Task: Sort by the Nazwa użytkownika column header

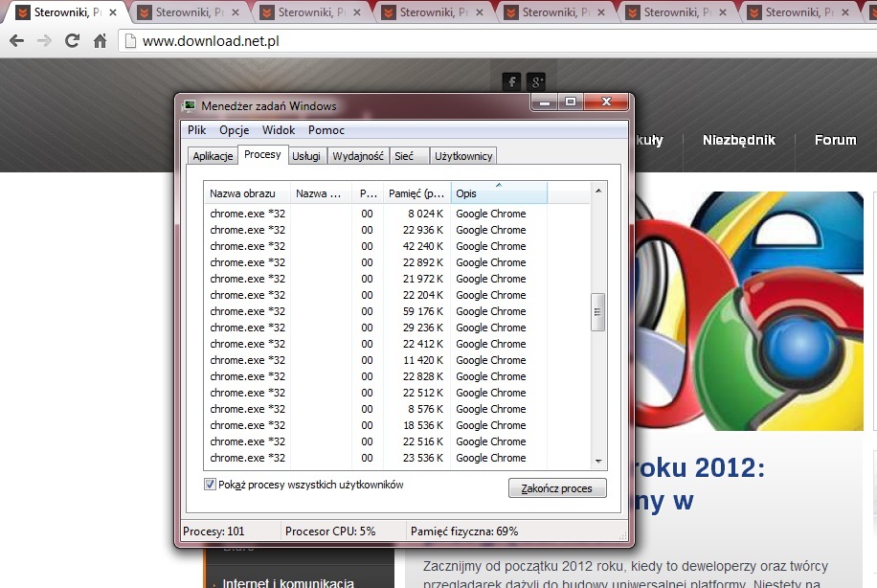Action: click(x=321, y=193)
